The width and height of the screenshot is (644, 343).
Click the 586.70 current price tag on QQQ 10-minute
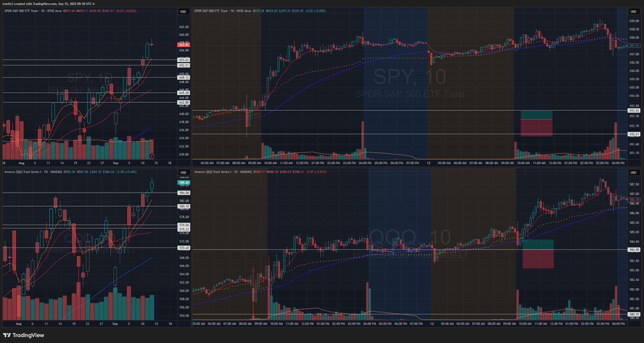tap(634, 200)
